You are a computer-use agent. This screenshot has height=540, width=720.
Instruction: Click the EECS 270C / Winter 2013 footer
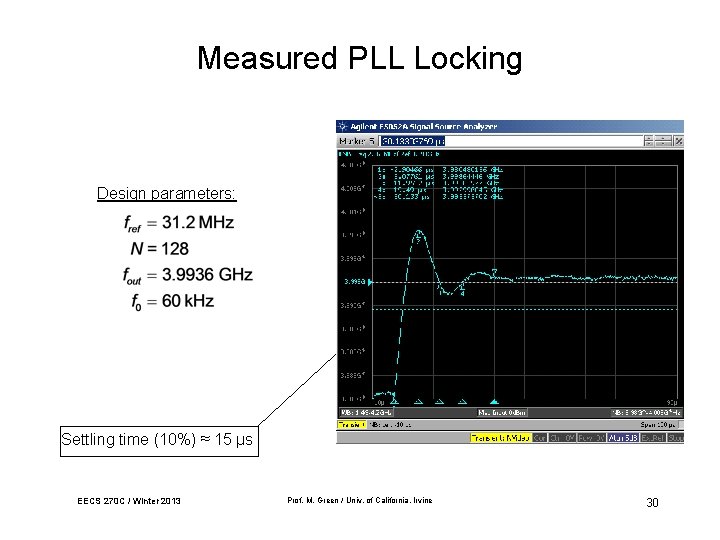129,501
